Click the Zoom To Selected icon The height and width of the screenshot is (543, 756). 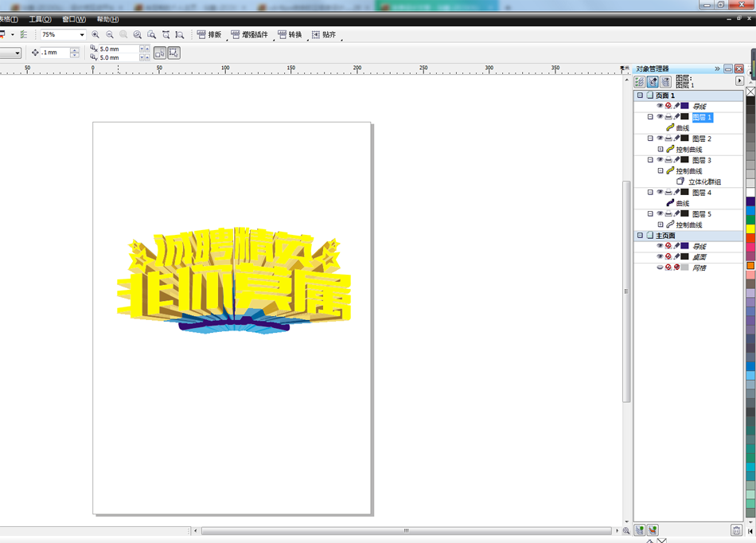pyautogui.click(x=123, y=35)
